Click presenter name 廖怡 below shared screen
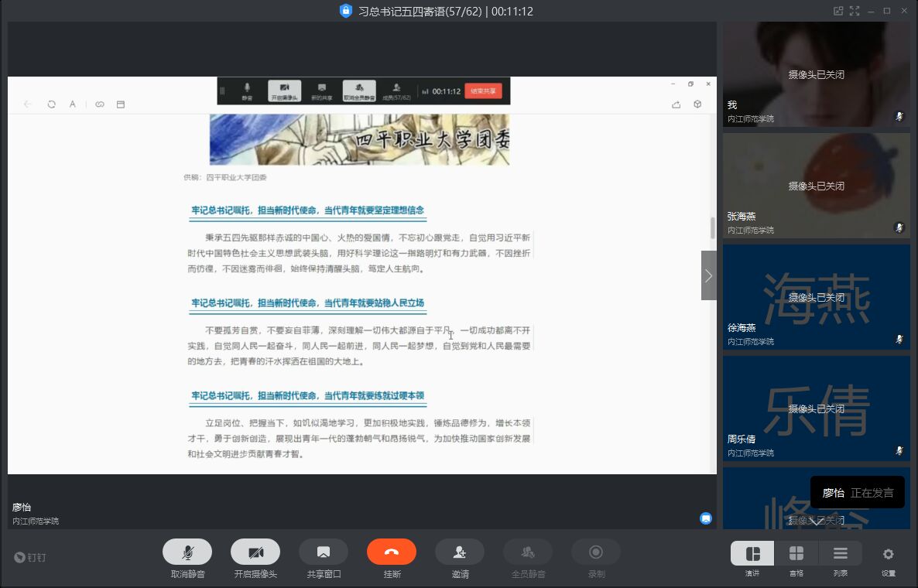918x588 pixels. click(x=22, y=508)
